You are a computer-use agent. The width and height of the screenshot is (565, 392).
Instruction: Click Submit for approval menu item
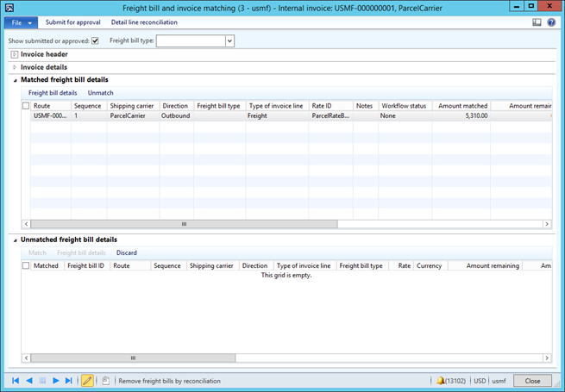coord(72,22)
